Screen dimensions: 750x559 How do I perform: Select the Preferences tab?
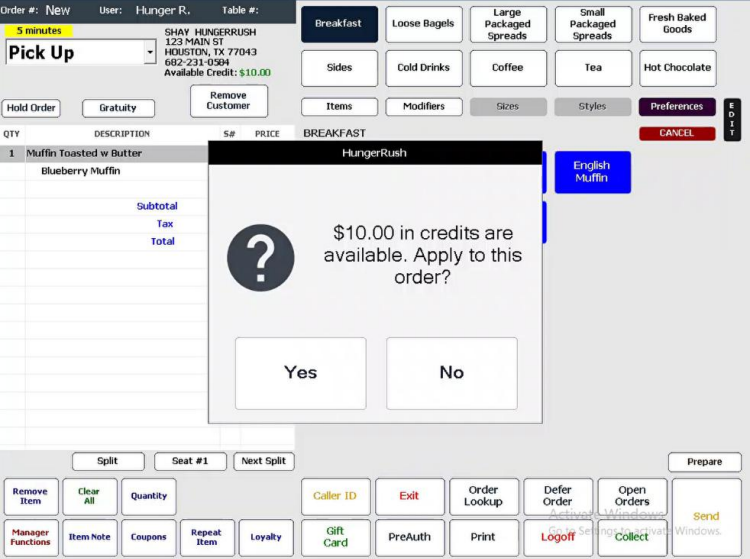click(677, 106)
